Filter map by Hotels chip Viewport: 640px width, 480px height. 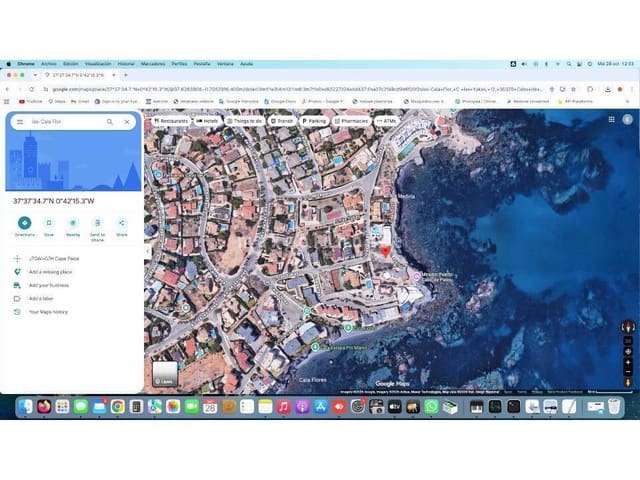[207, 121]
